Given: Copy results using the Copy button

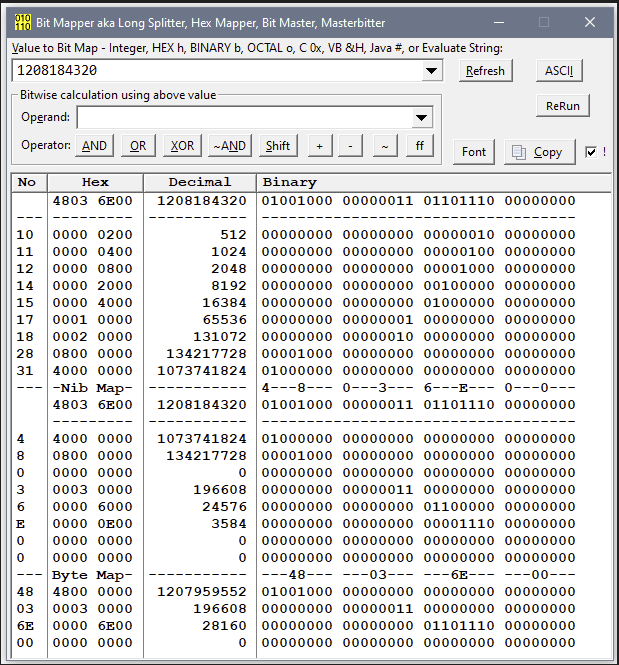Looking at the screenshot, I should 539,152.
